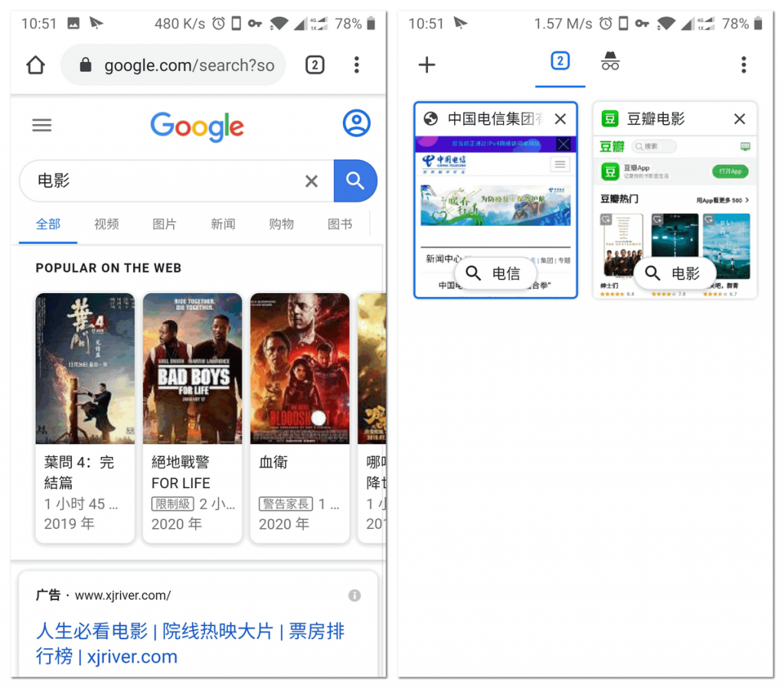Open the tab switcher showing 2 tabs
Screen dimensions: 784x688
click(x=315, y=65)
